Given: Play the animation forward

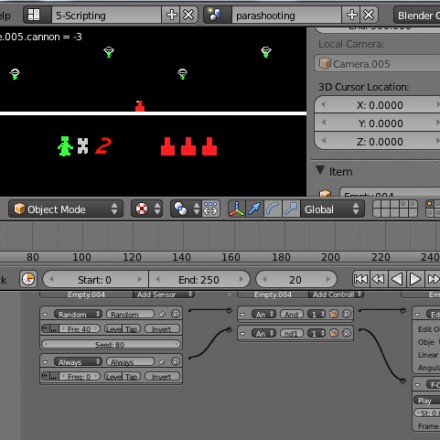Looking at the screenshot, I should point(415,279).
